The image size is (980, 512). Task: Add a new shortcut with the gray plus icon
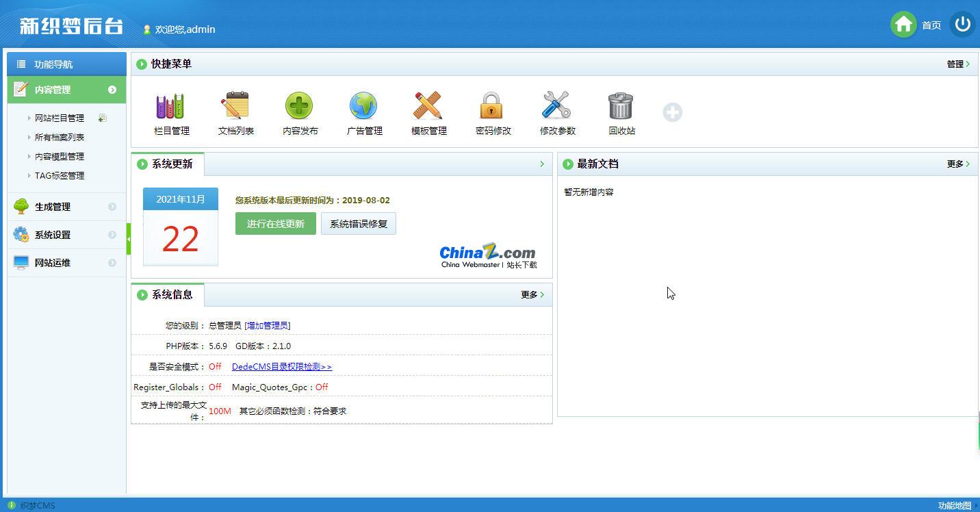tap(673, 112)
